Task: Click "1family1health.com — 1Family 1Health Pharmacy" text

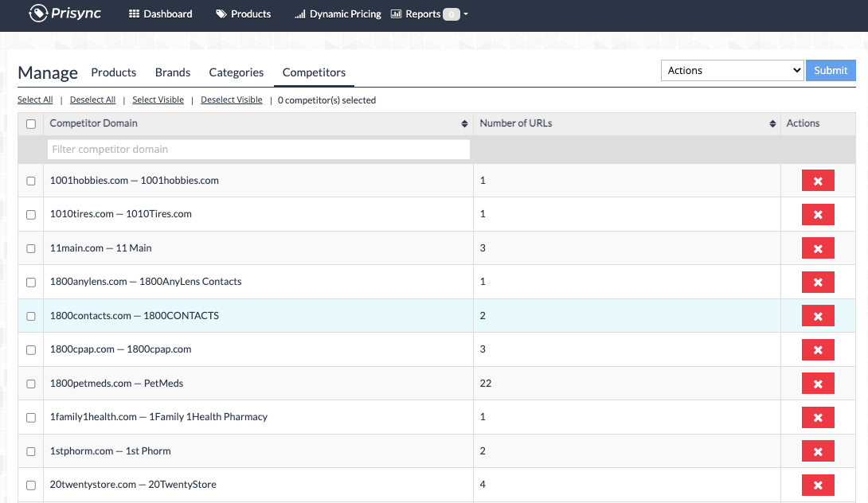Action: (158, 417)
